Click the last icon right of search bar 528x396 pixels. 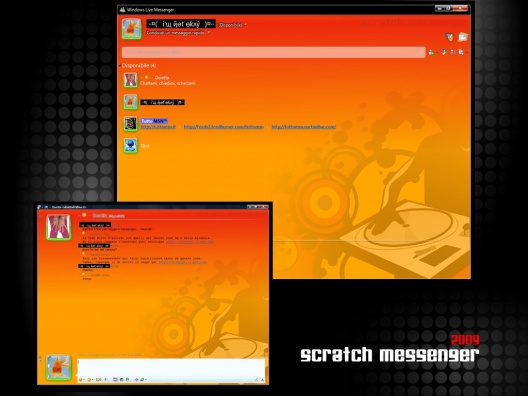pyautogui.click(x=461, y=52)
